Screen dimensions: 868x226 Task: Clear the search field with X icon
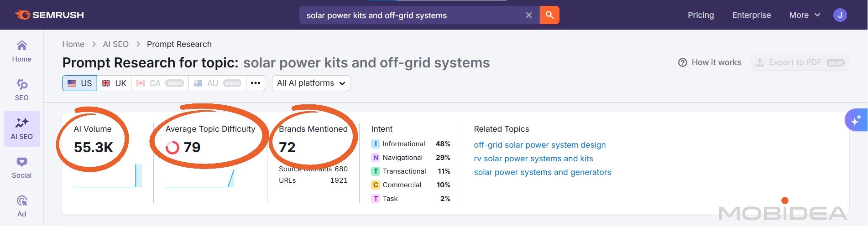pyautogui.click(x=528, y=15)
